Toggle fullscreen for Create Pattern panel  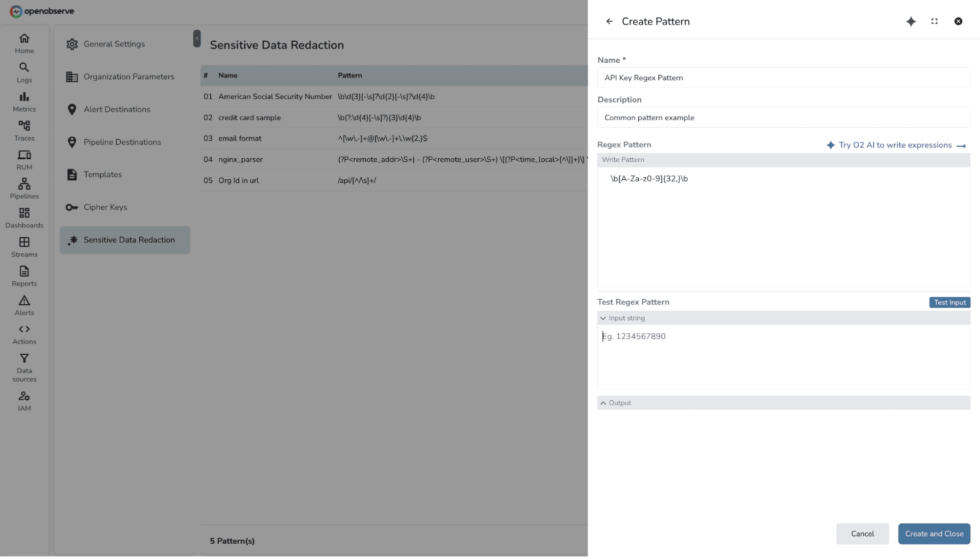(934, 22)
